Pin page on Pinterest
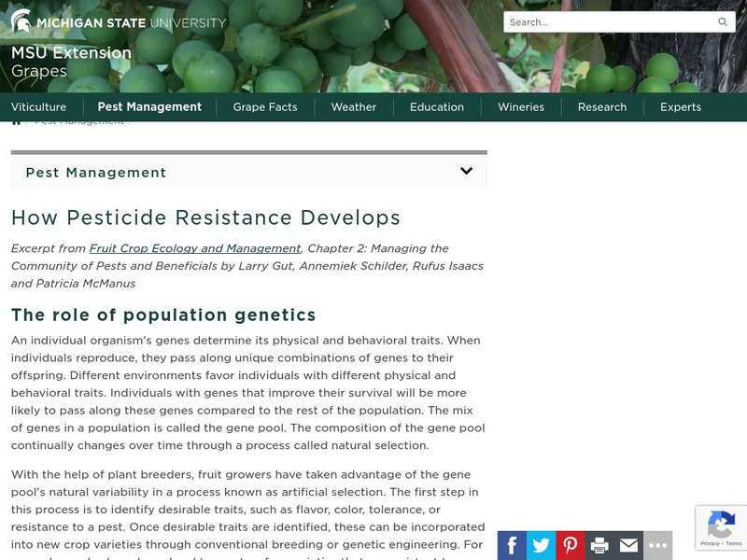The height and width of the screenshot is (560, 747). 571,545
